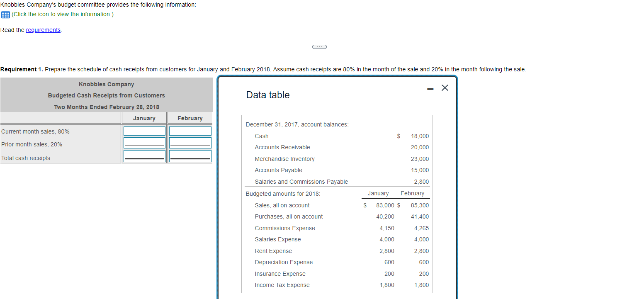This screenshot has width=644, height=299.
Task: Open the requirements link
Action: (43, 30)
